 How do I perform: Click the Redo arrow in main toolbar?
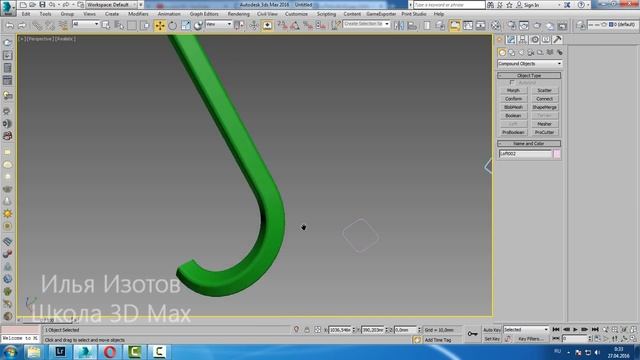(x=22, y=25)
